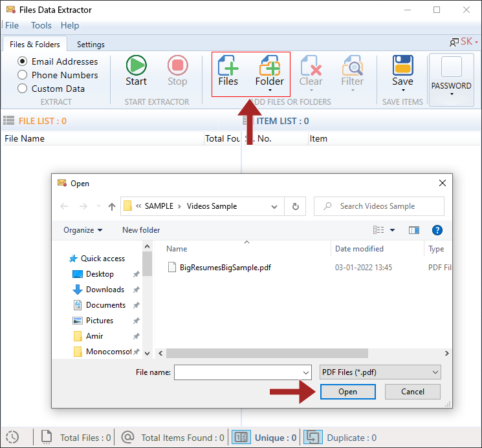Click the dialog Help question icon
The height and width of the screenshot is (448, 482).
437,230
